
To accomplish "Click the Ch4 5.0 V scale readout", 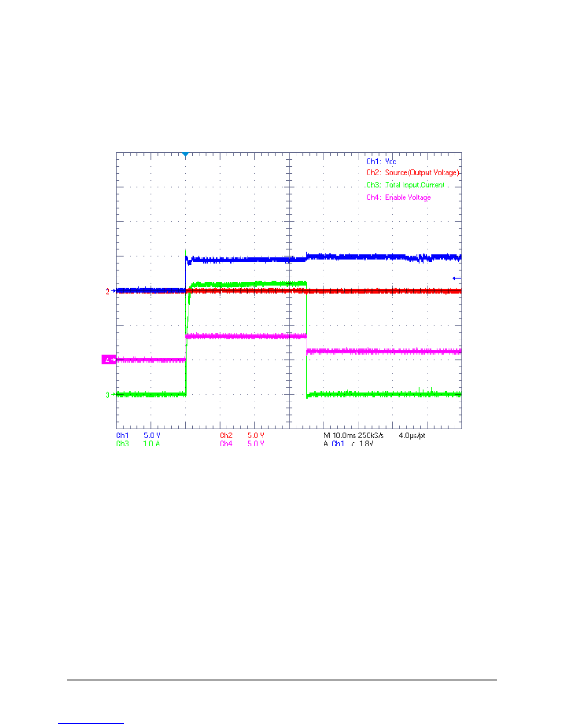I will click(x=242, y=444).
